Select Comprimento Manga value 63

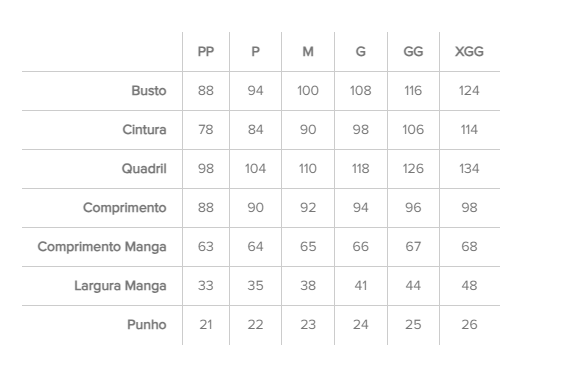click(206, 247)
